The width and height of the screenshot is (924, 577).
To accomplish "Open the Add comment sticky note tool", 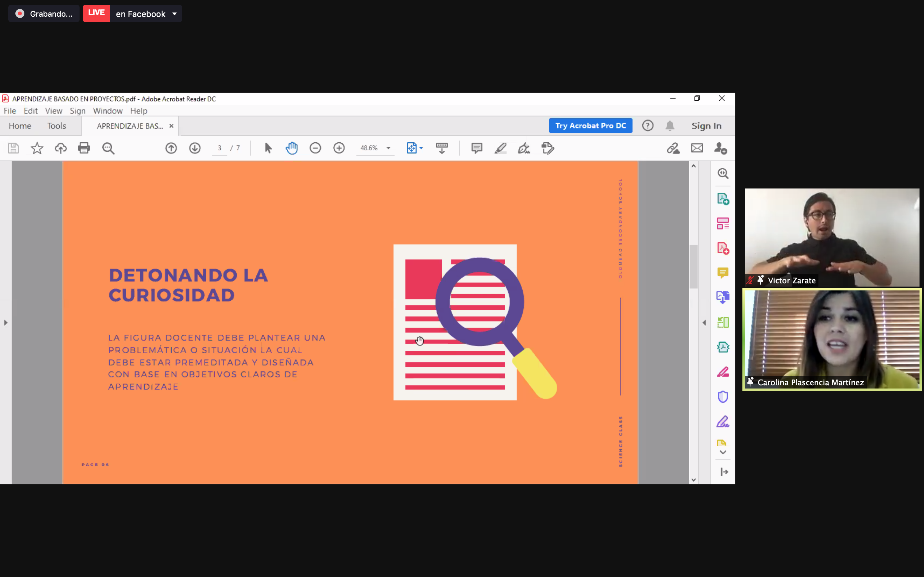I will [476, 148].
